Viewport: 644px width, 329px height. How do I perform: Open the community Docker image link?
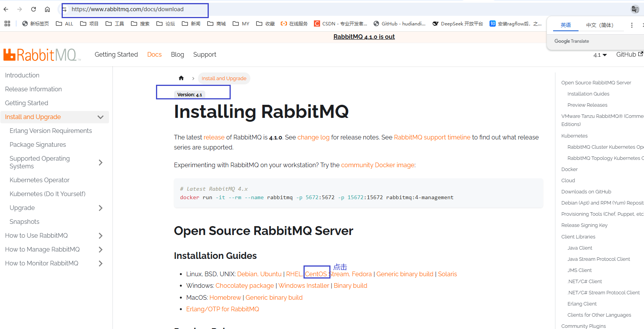pos(378,165)
